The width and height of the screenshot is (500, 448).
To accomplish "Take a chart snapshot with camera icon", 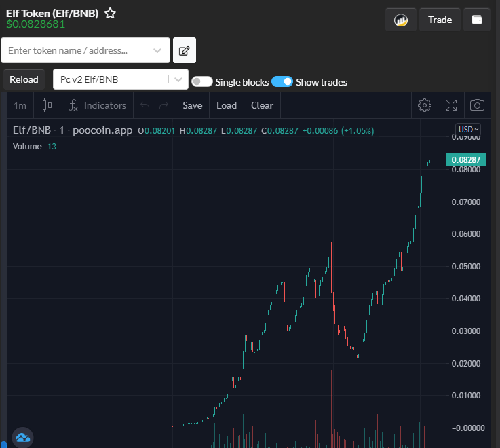I will [477, 105].
